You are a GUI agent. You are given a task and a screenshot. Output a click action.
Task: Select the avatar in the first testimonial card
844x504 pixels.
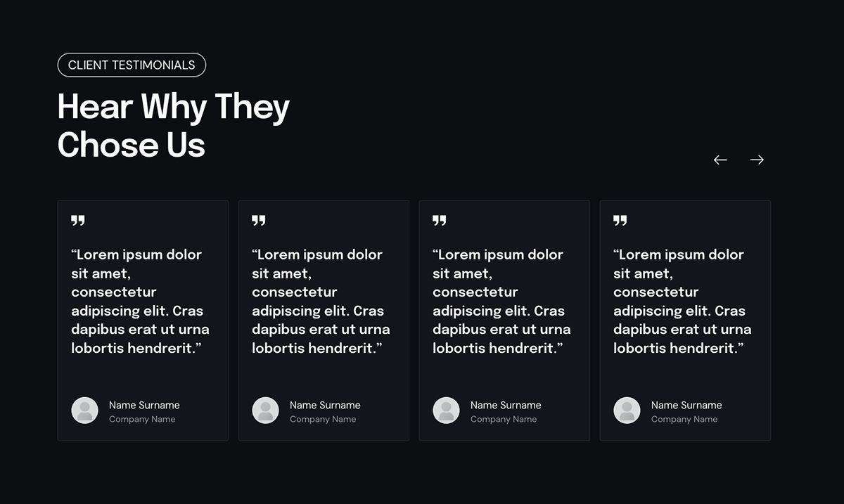85,411
